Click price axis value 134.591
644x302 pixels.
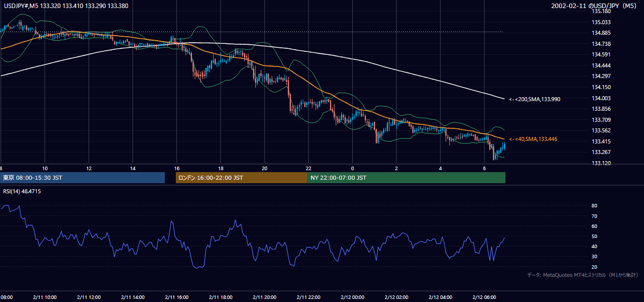click(601, 55)
